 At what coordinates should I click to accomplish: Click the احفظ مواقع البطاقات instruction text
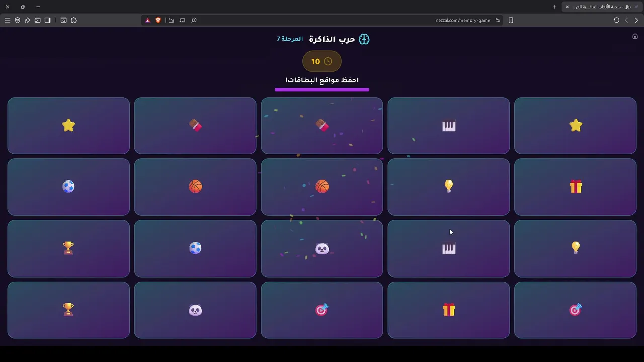tap(322, 80)
